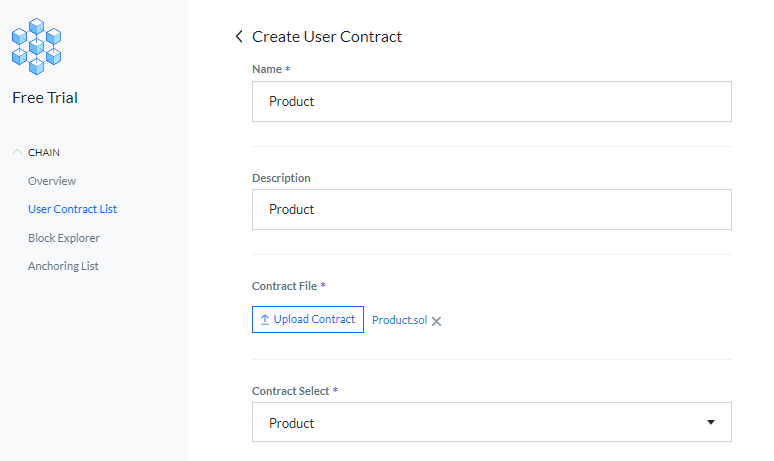Navigate to Block Explorer

(x=64, y=238)
